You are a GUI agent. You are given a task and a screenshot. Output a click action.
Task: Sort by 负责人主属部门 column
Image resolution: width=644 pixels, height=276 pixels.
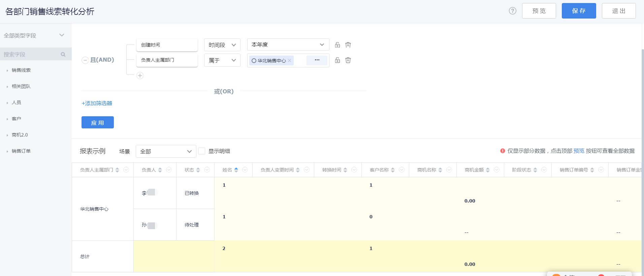point(117,170)
